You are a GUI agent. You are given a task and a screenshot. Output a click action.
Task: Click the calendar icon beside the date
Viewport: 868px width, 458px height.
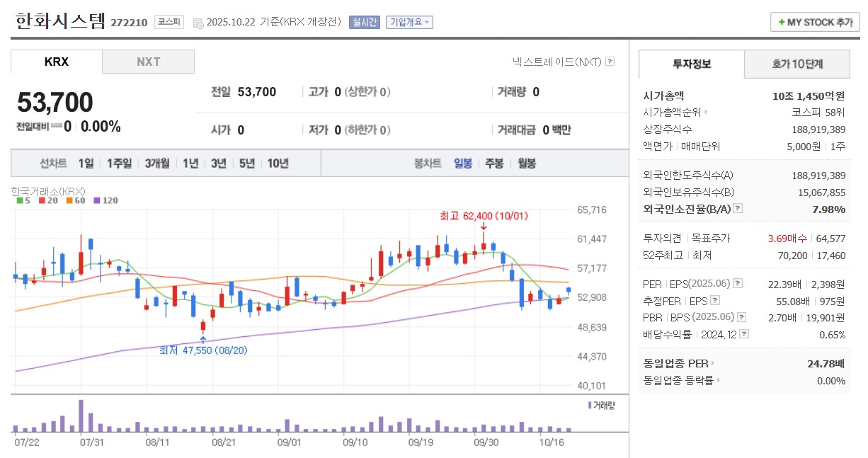(198, 23)
